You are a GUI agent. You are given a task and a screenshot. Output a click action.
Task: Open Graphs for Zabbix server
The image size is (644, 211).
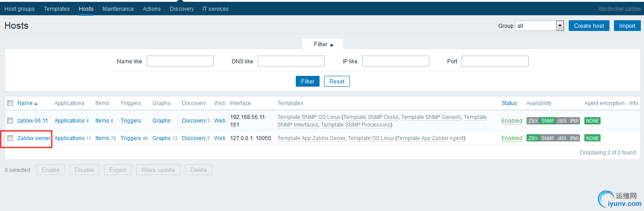coord(161,138)
